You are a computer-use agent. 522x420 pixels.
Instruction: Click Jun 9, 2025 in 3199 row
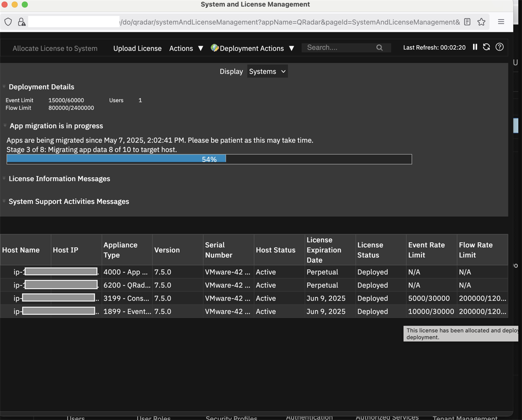[326, 298]
